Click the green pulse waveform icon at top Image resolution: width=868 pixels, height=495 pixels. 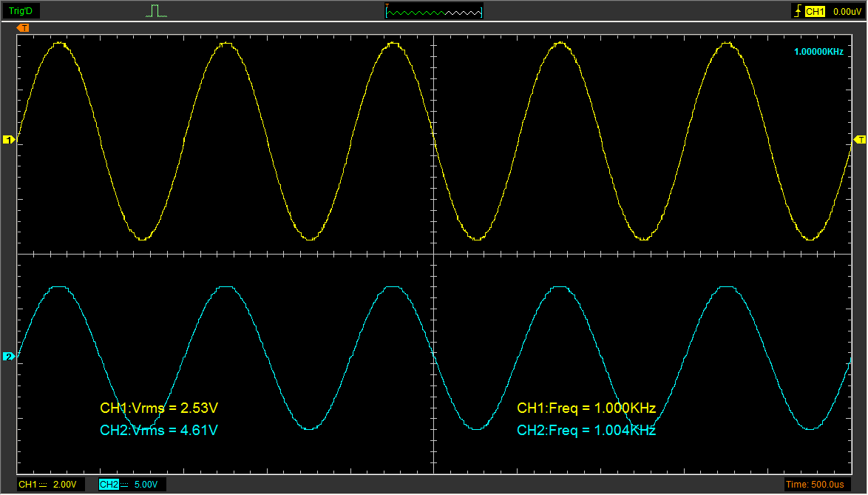point(156,11)
